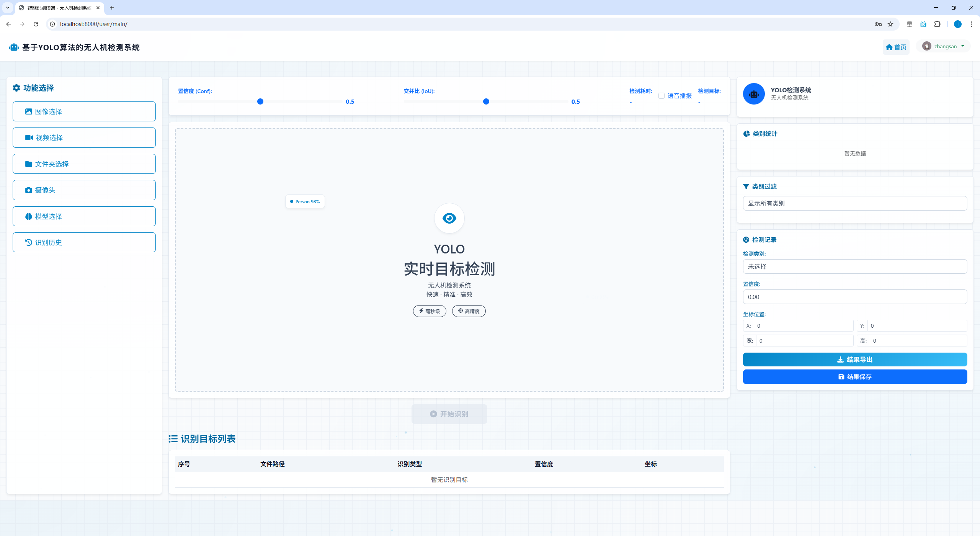Click the 置信度 input showing 0.00
This screenshot has height=536, width=980.
[854, 297]
